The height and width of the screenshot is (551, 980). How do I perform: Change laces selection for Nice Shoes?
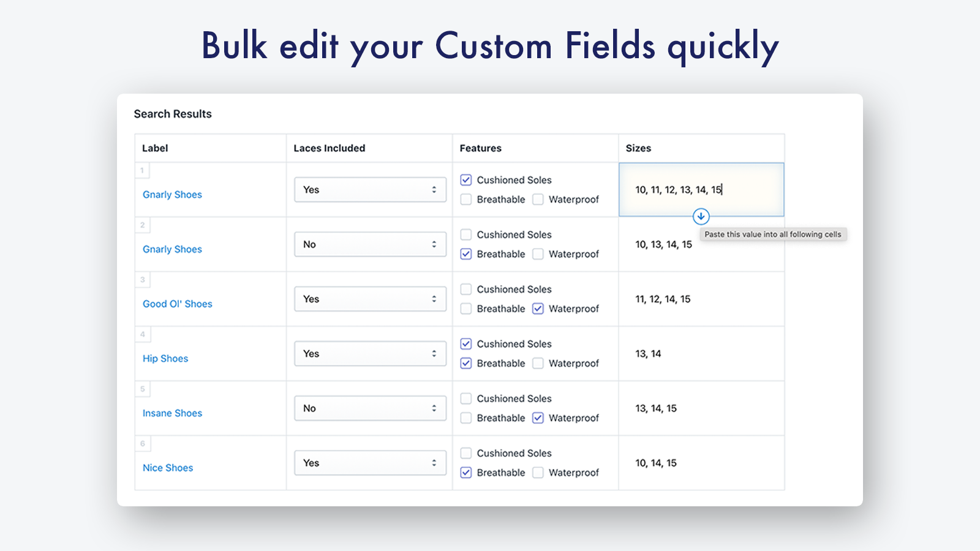point(370,463)
